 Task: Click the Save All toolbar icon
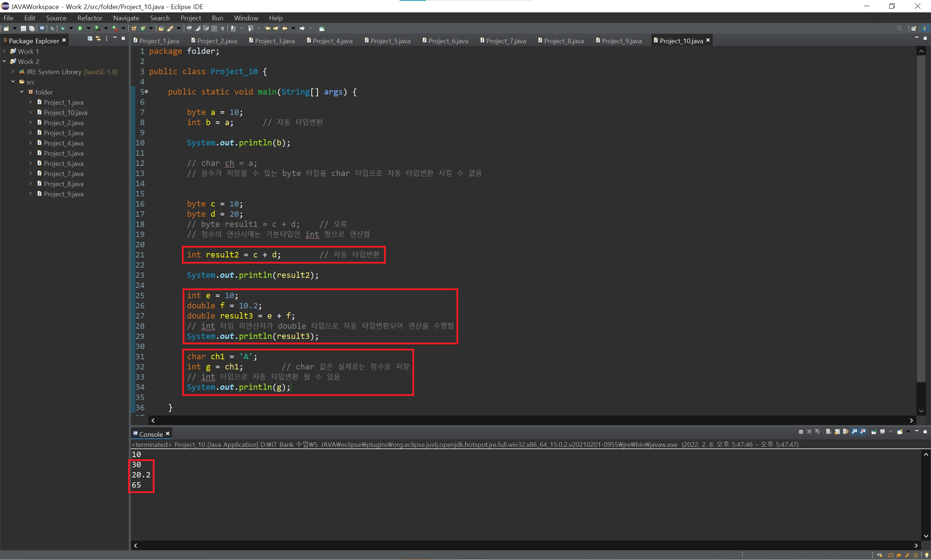pyautogui.click(x=32, y=28)
